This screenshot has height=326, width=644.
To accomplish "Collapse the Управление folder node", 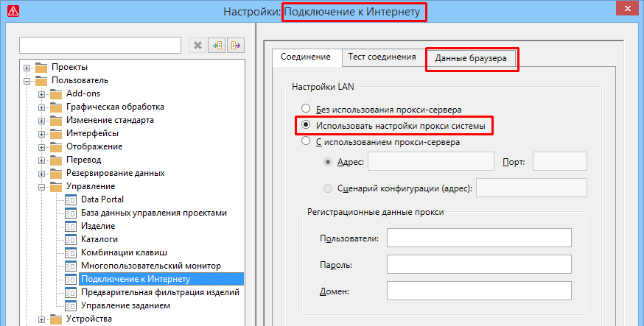I will click(x=42, y=187).
